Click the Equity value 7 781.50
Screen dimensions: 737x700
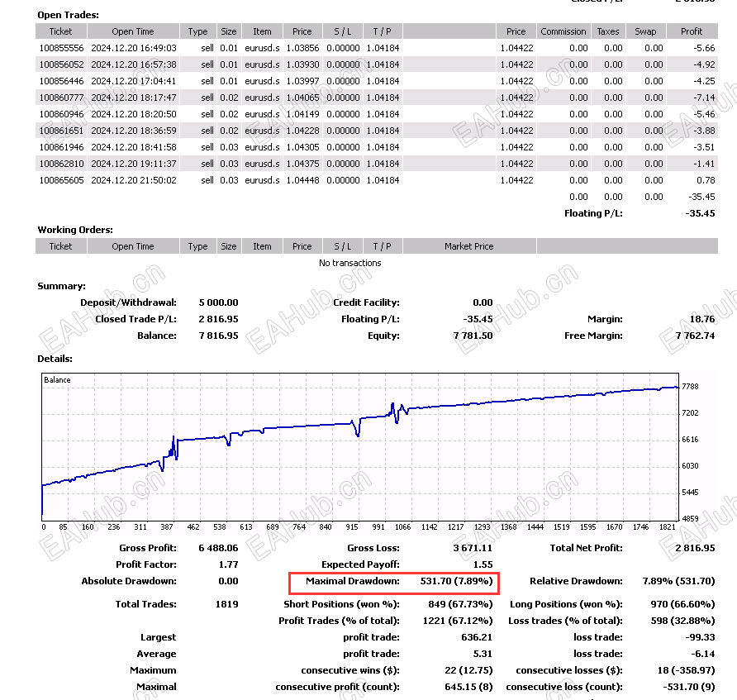pos(473,336)
